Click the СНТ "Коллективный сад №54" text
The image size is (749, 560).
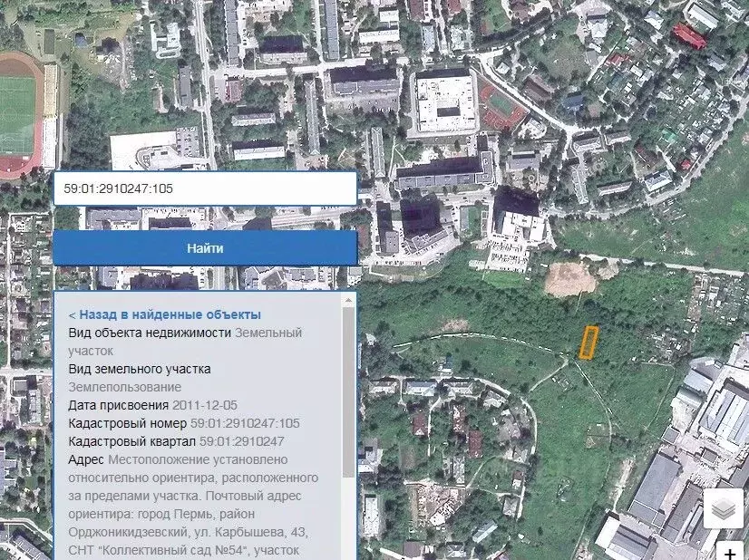click(x=159, y=550)
